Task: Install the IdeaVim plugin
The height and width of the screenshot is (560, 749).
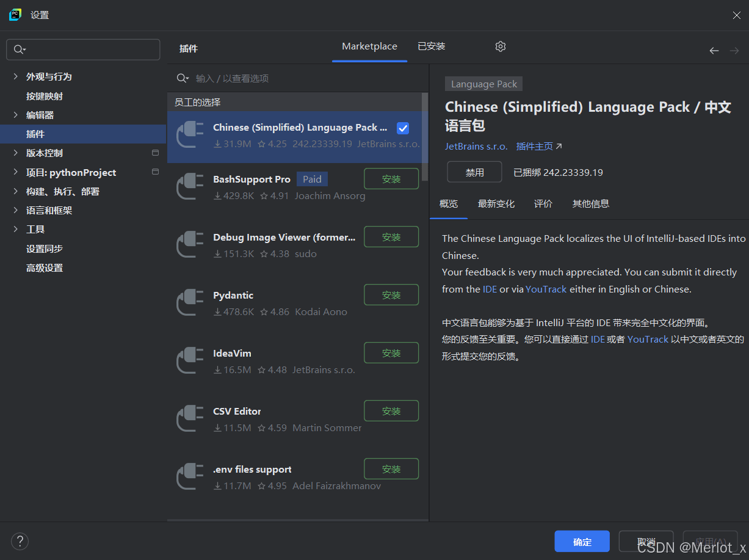Action: 391,353
